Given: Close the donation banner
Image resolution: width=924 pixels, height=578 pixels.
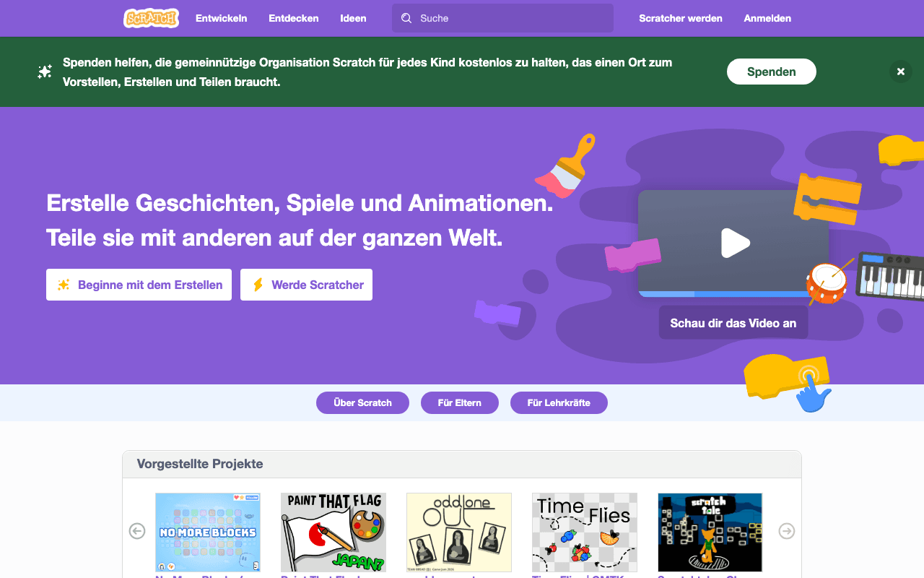Looking at the screenshot, I should click(900, 72).
